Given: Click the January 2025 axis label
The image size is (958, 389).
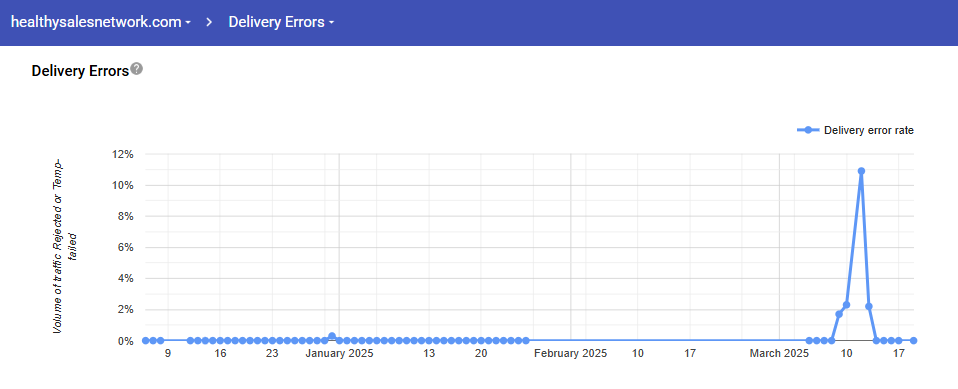Looking at the screenshot, I should [339, 354].
